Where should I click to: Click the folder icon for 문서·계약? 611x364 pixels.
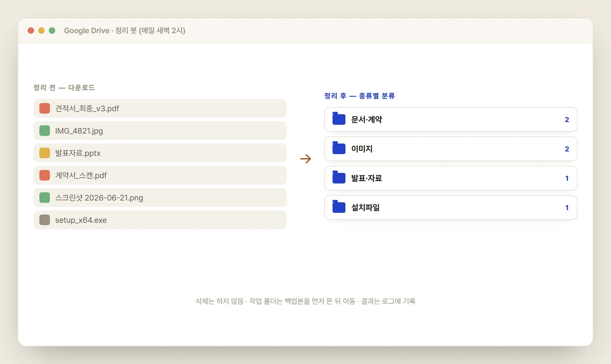(x=339, y=119)
